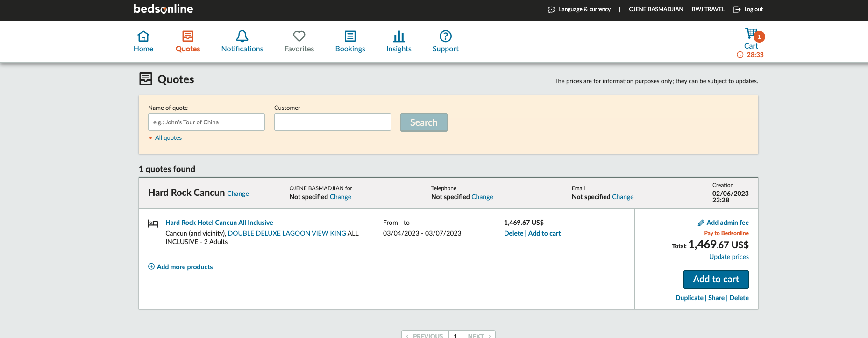Change the Hard Rock Cancun quote name
Image resolution: width=868 pixels, height=338 pixels.
coord(238,194)
